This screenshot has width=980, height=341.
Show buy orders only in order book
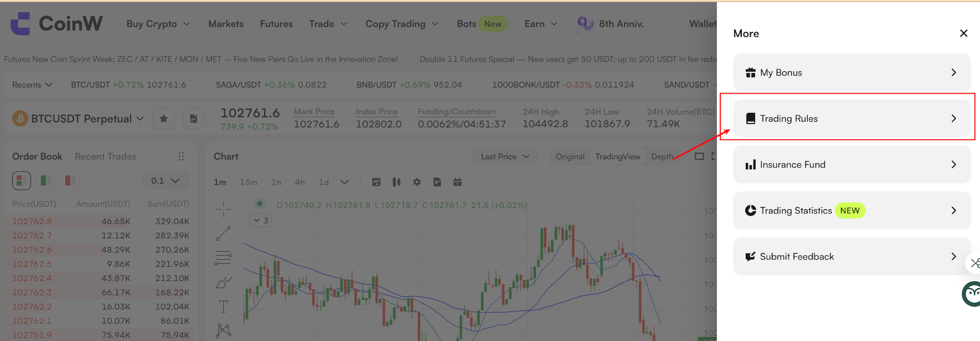point(45,181)
